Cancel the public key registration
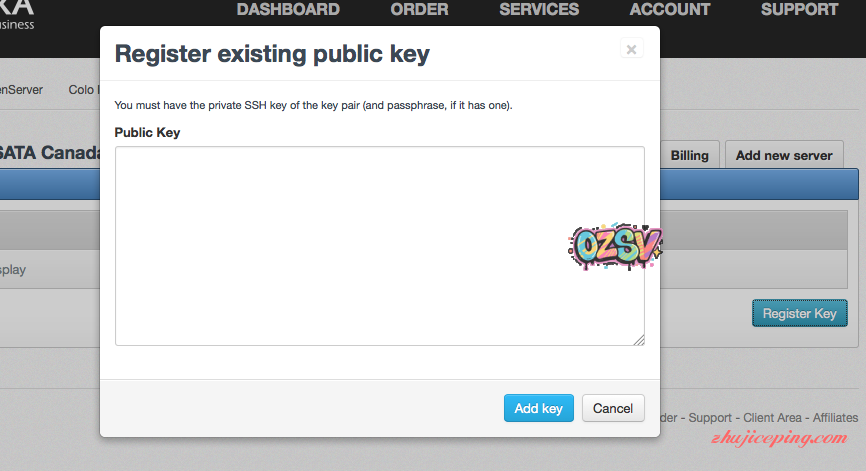The image size is (866, 471). tap(613, 408)
